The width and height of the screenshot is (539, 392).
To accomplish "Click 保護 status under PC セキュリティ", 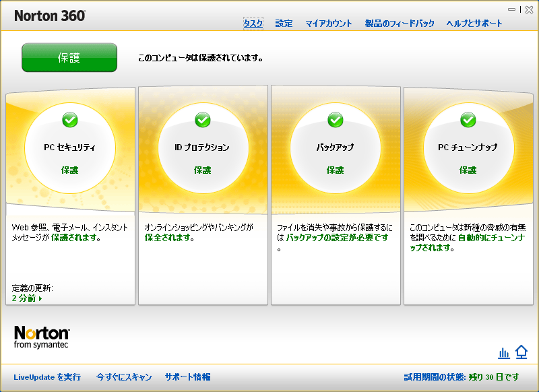I will tap(70, 170).
